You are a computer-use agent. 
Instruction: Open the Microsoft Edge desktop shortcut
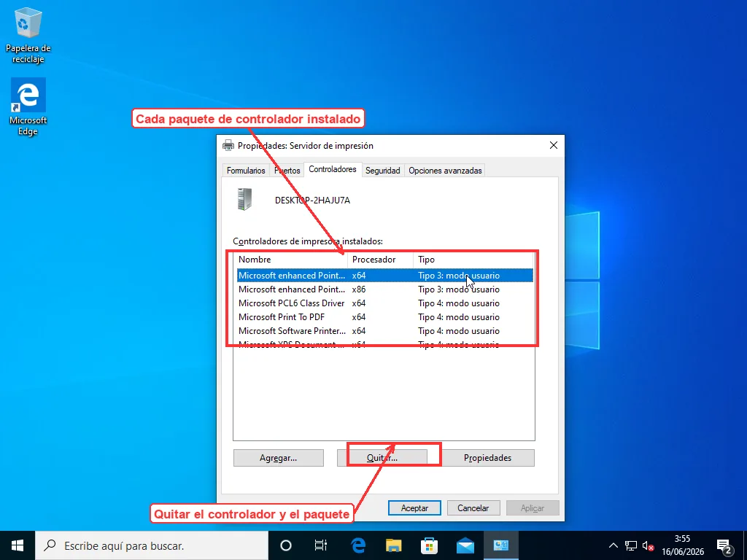tap(28, 106)
